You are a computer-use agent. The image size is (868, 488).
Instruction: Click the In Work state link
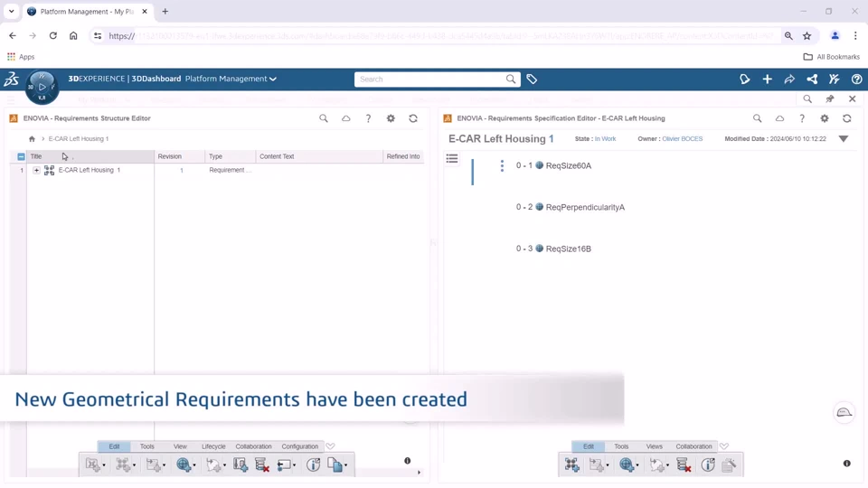point(605,139)
